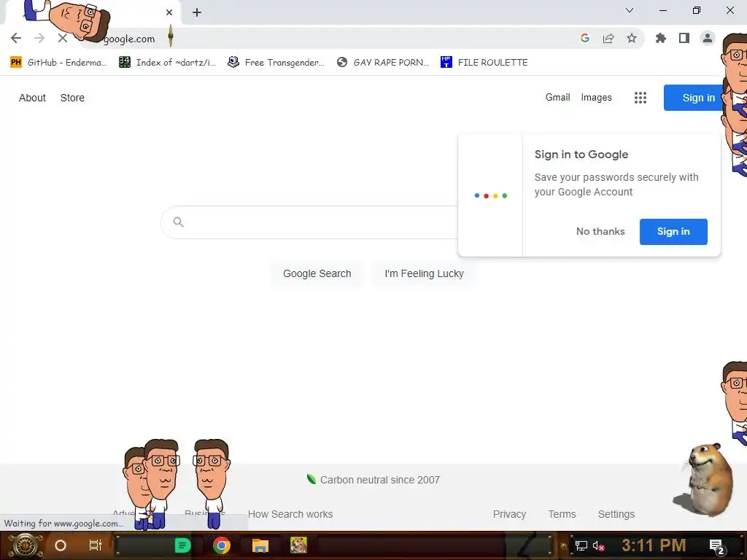The image size is (747, 560).
Task: Open the notification center icon
Action: (x=717, y=546)
